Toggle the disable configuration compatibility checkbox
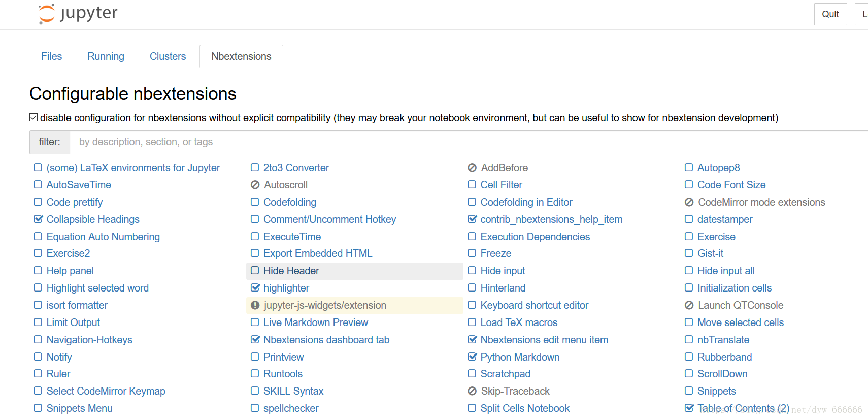 pyautogui.click(x=34, y=118)
